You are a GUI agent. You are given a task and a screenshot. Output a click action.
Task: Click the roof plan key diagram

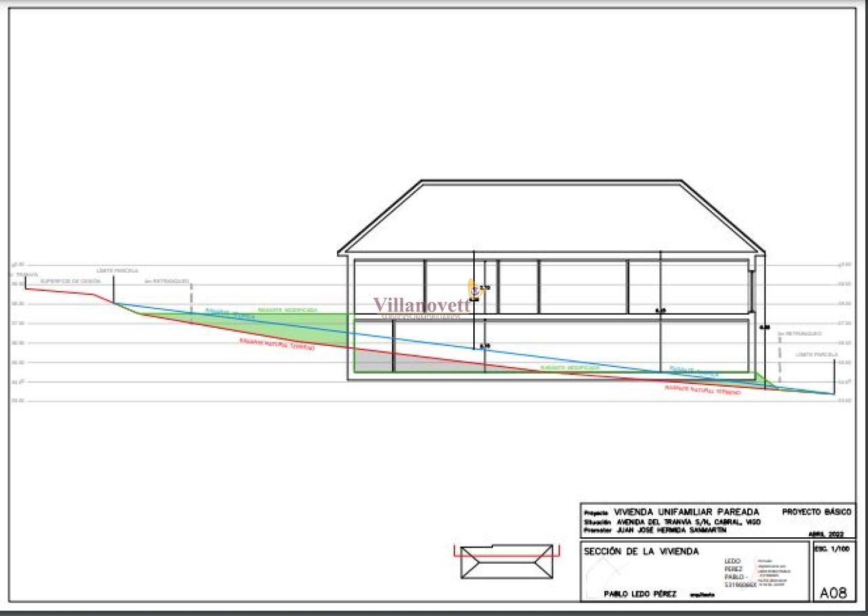(x=507, y=560)
